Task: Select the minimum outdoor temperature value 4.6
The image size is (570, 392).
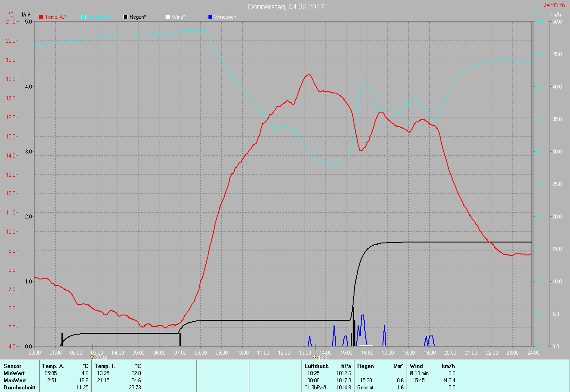Action: click(x=85, y=373)
